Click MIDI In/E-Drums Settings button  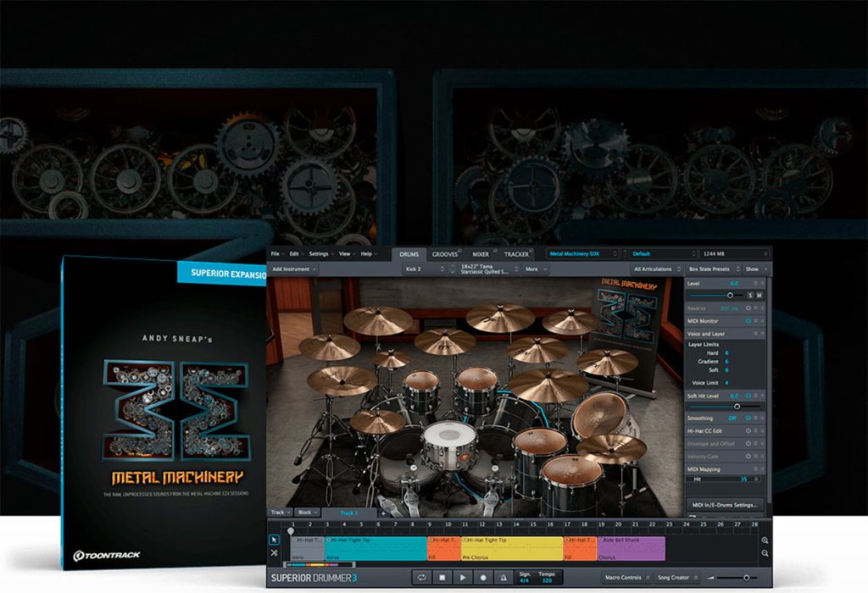[725, 505]
